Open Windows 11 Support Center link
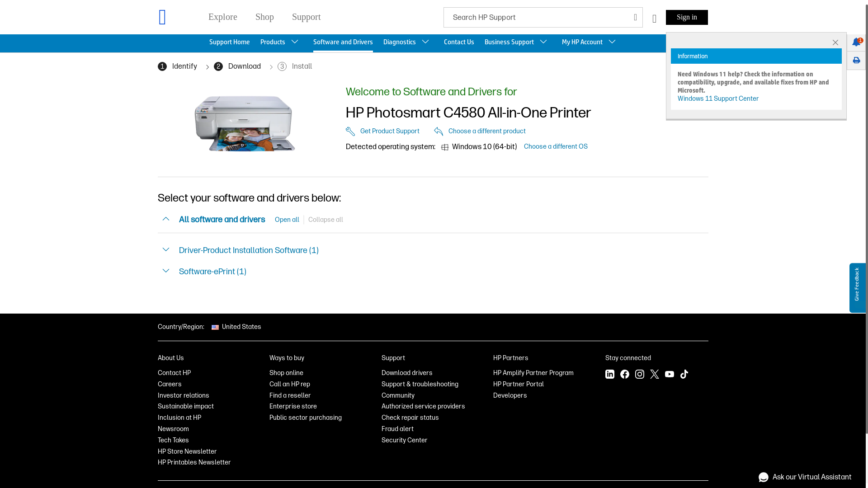This screenshot has width=868, height=488. pyautogui.click(x=718, y=99)
